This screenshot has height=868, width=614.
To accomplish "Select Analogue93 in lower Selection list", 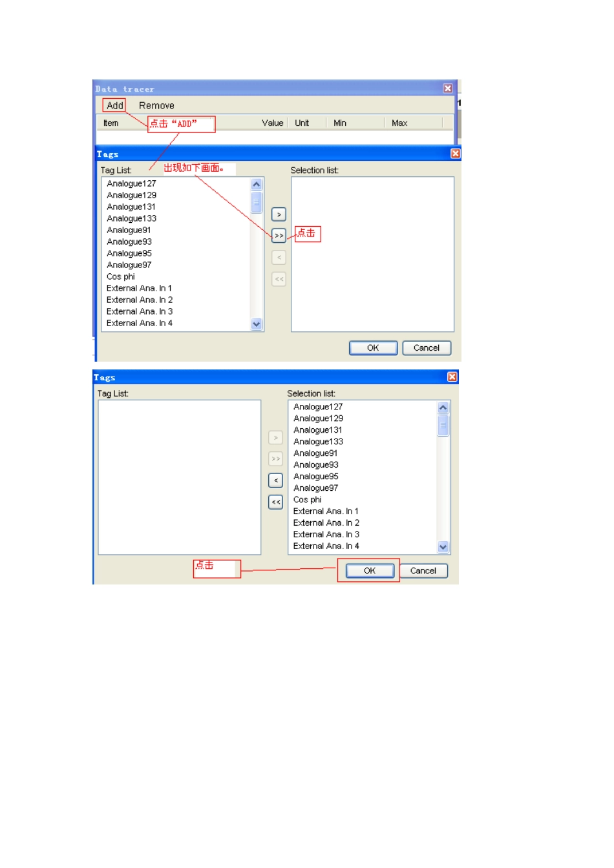I will pos(316,465).
